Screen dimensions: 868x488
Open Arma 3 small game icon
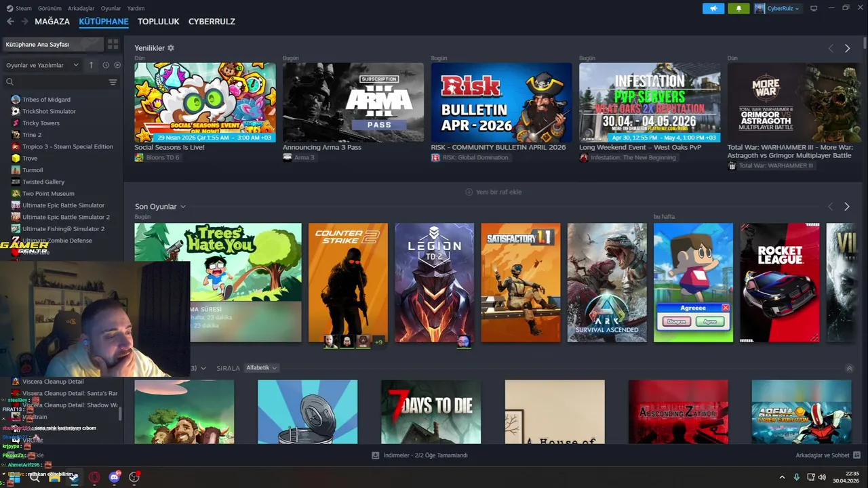click(x=288, y=157)
